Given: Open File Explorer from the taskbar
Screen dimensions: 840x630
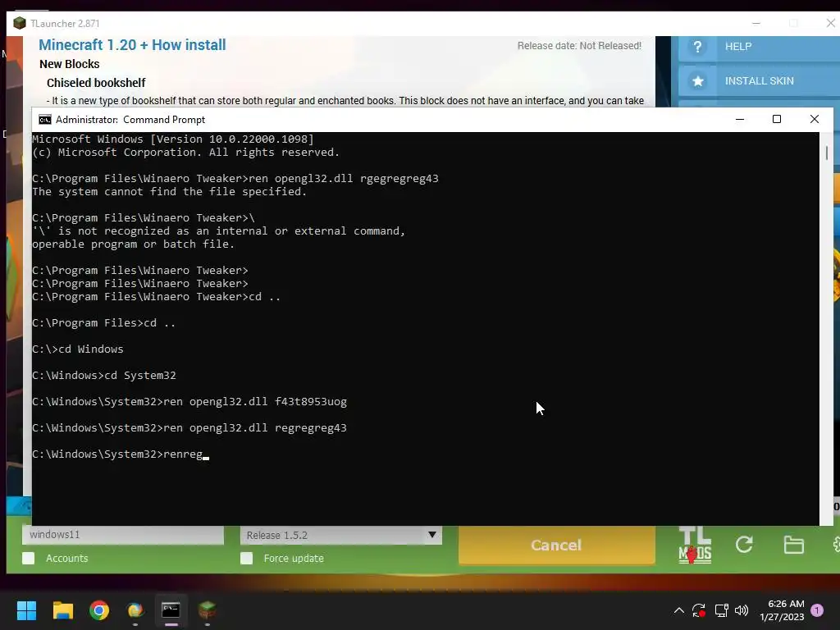Looking at the screenshot, I should [62, 610].
